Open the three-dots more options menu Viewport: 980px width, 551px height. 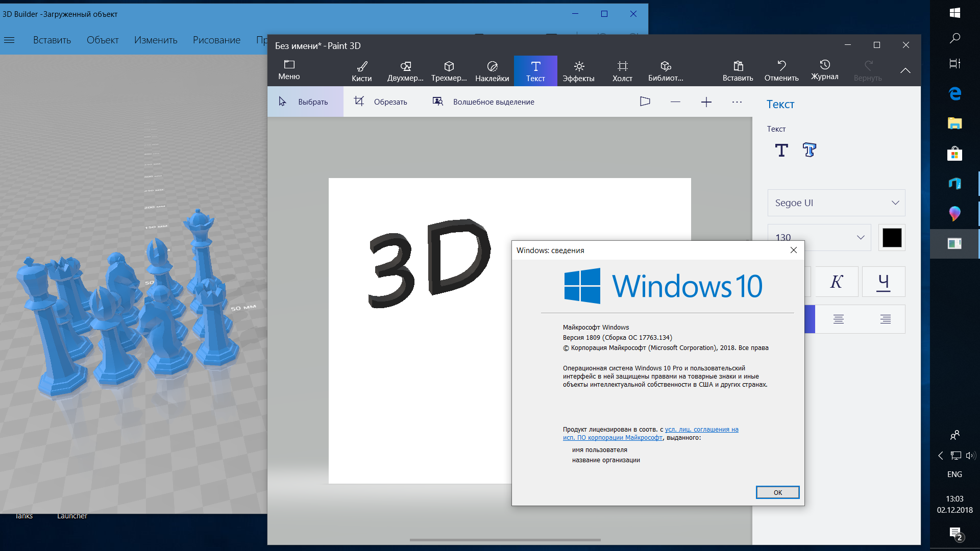(737, 102)
